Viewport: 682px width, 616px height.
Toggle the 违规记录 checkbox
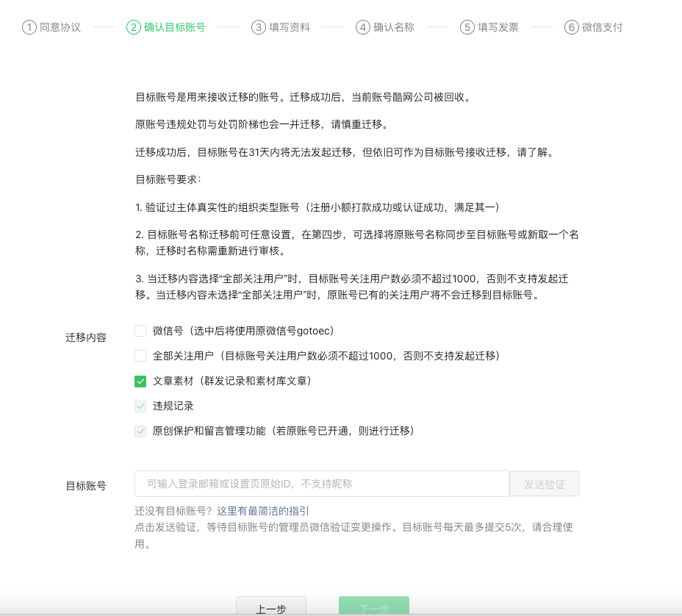point(140,407)
